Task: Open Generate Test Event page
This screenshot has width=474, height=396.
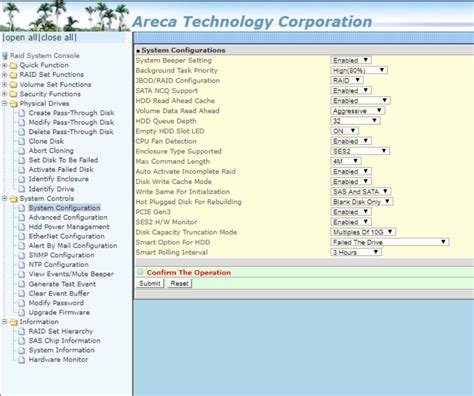Action: [62, 284]
